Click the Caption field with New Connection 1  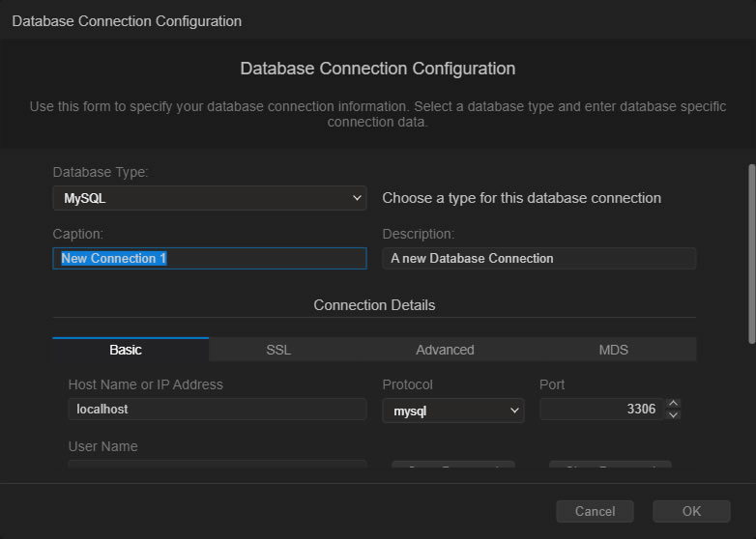[209, 258]
